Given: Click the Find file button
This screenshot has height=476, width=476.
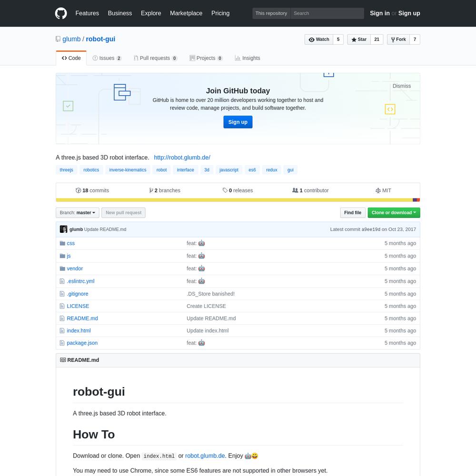Looking at the screenshot, I should click(352, 212).
